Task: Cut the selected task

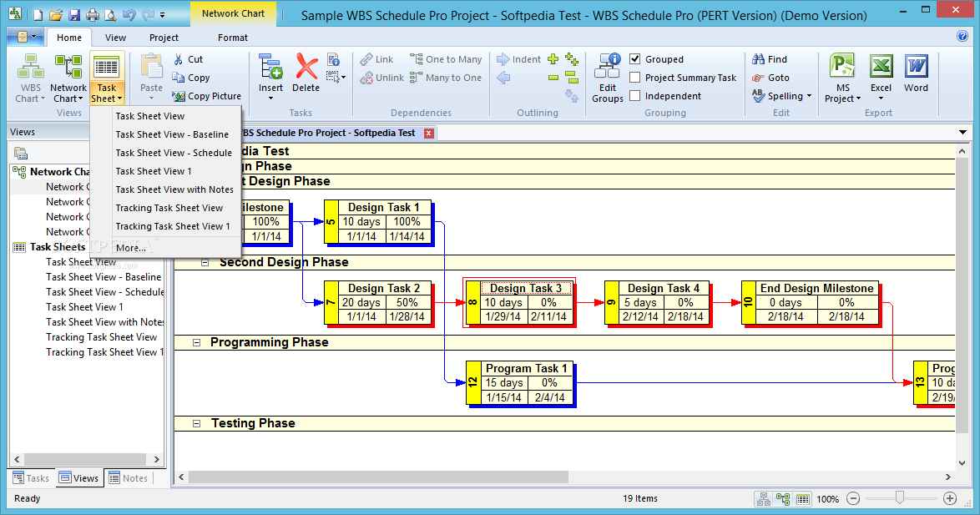Action: (188, 59)
